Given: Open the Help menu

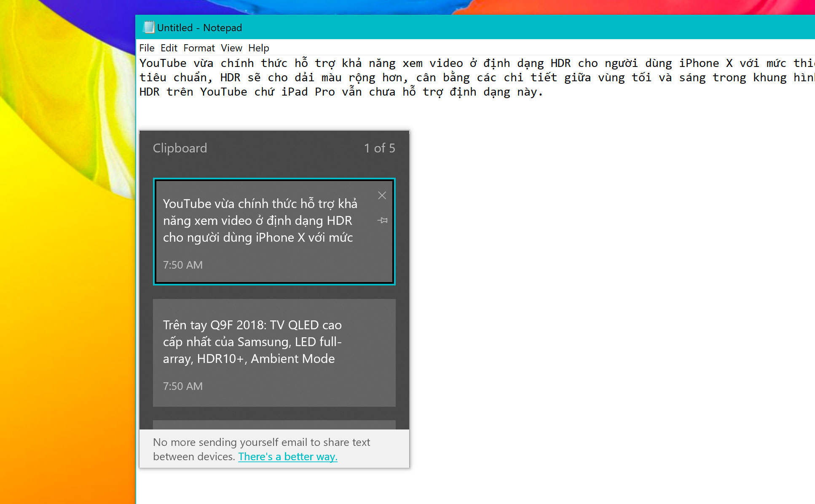Looking at the screenshot, I should tap(258, 48).
